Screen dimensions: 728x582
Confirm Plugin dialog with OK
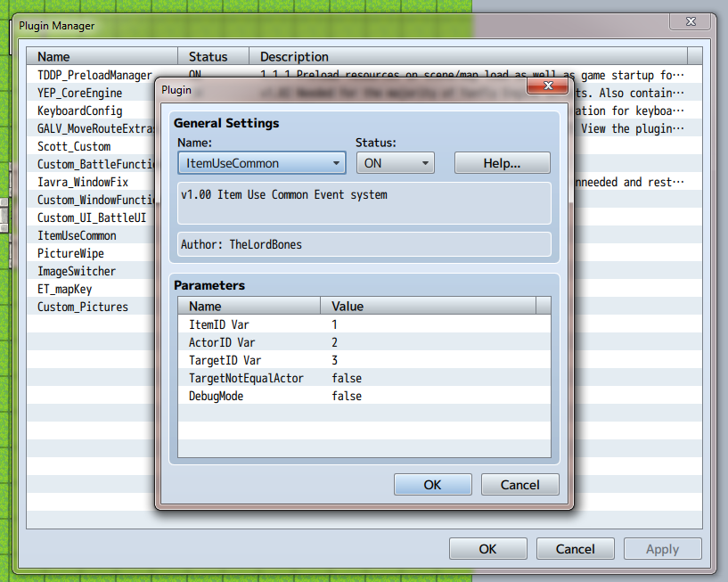pos(432,485)
